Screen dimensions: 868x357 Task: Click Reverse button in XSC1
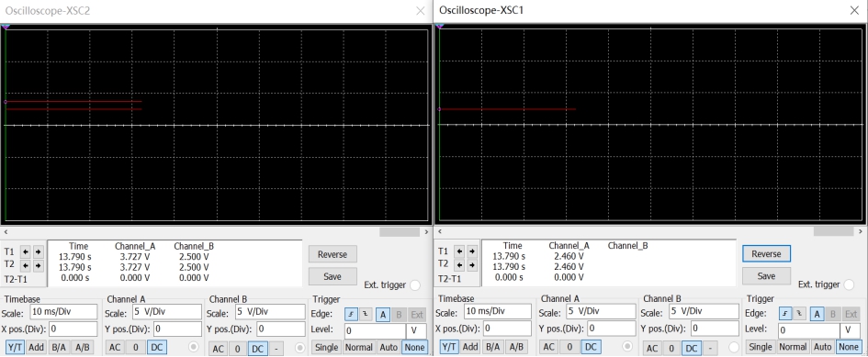coord(766,254)
